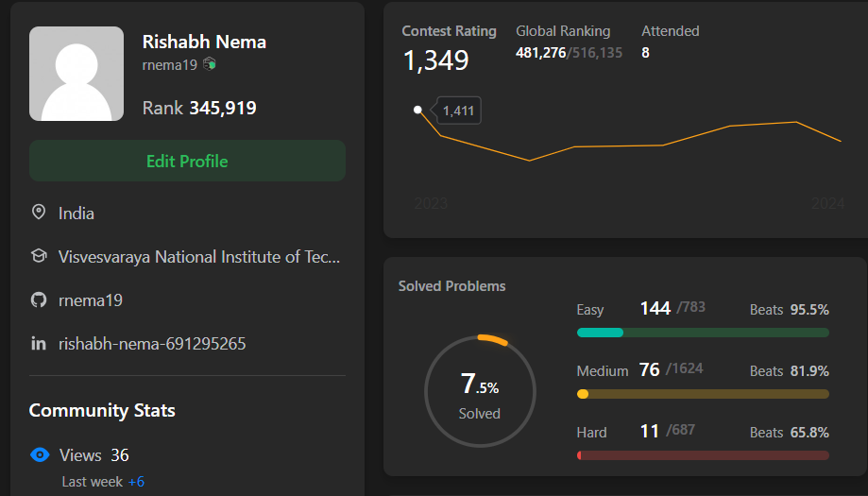Click the GitHub logo icon

click(x=39, y=300)
